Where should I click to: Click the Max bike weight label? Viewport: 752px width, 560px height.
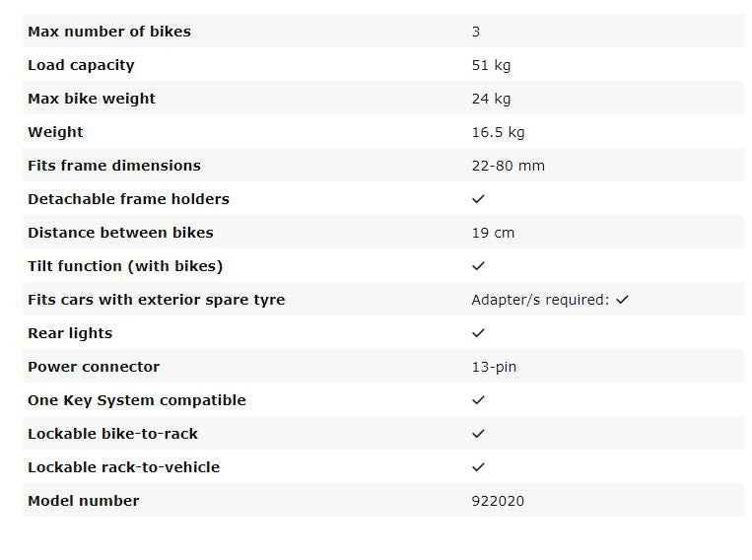click(92, 99)
